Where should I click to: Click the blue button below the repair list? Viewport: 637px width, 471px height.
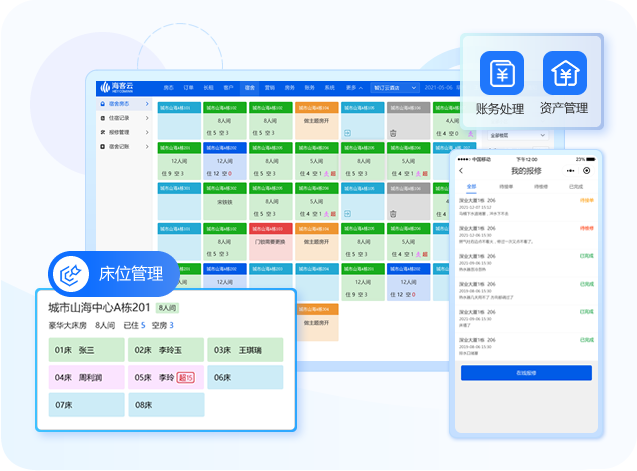pos(525,372)
